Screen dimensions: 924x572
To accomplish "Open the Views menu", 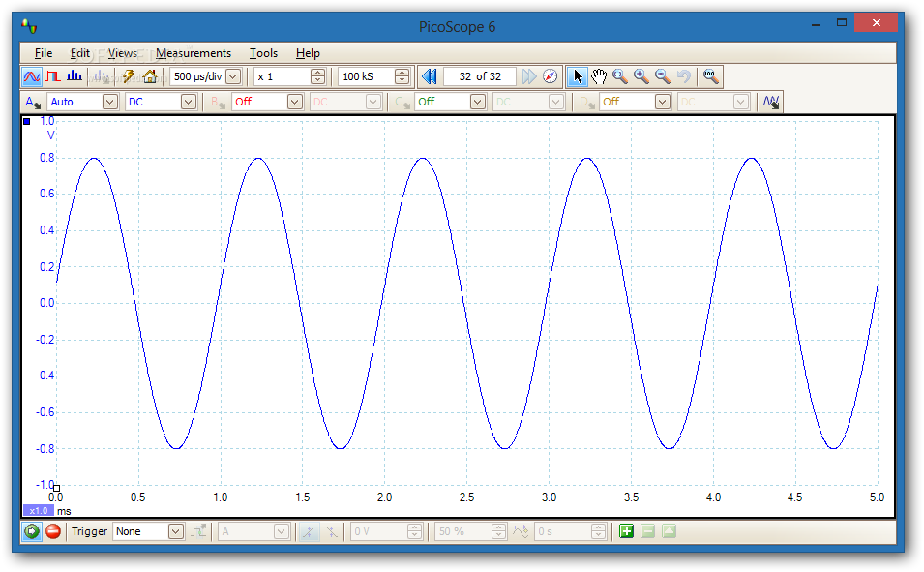I will click(122, 53).
